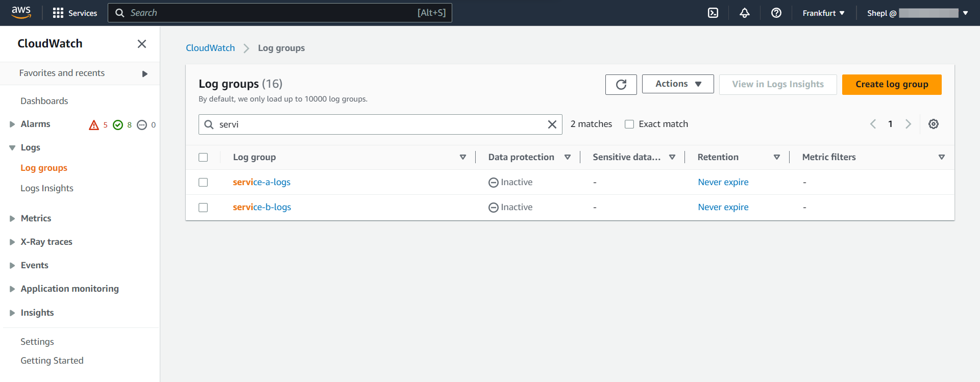
Task: Open the notifications bell
Action: 745,13
